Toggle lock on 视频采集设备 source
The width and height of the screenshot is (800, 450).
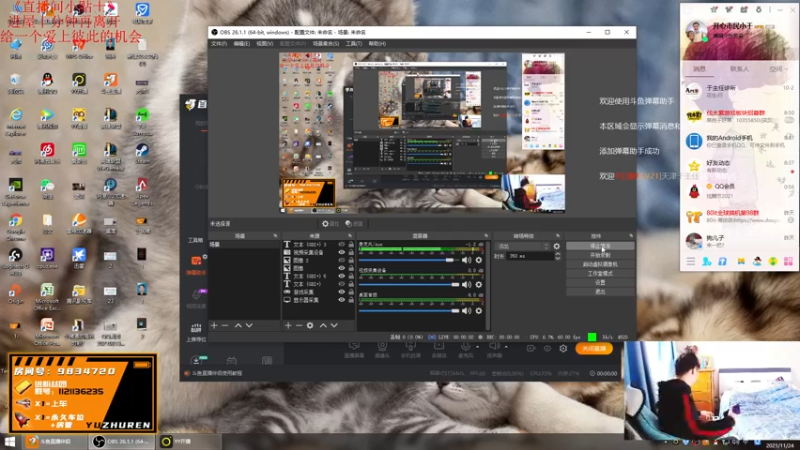(x=351, y=252)
